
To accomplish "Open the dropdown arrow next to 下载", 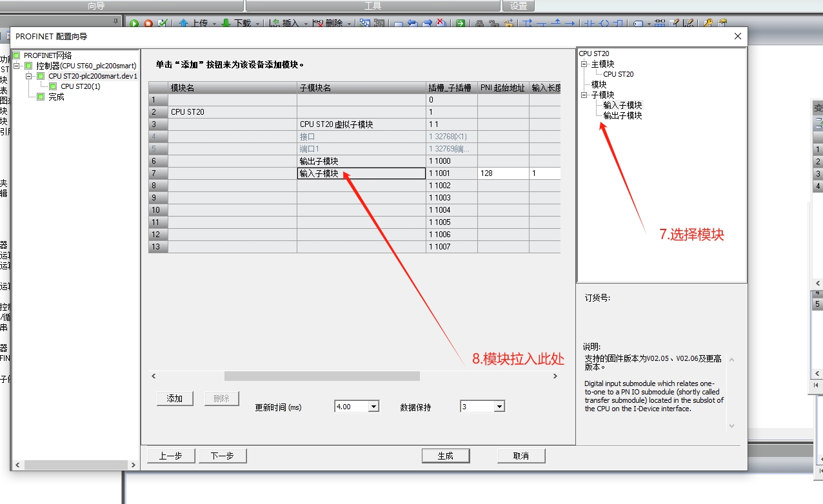I will pos(257,24).
